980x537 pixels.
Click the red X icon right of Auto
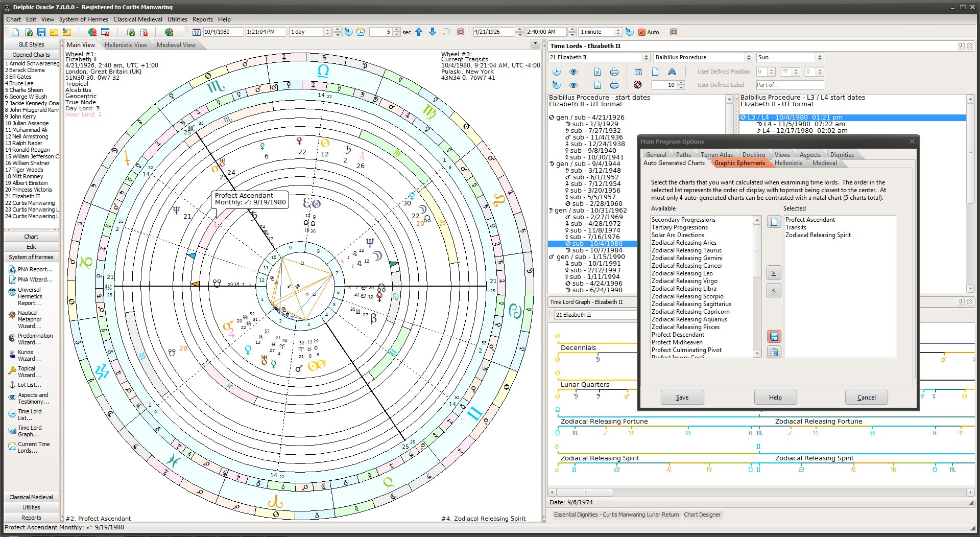(x=674, y=32)
